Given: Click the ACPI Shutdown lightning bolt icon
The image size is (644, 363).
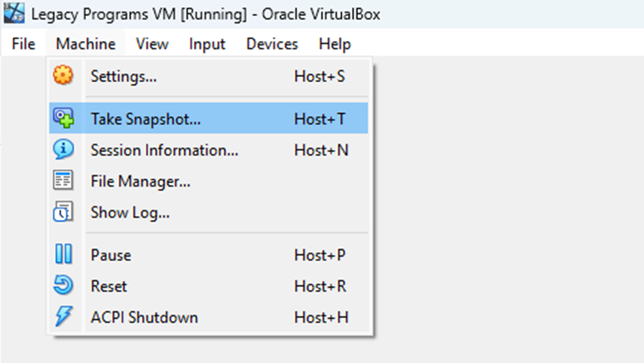Looking at the screenshot, I should point(64,317).
